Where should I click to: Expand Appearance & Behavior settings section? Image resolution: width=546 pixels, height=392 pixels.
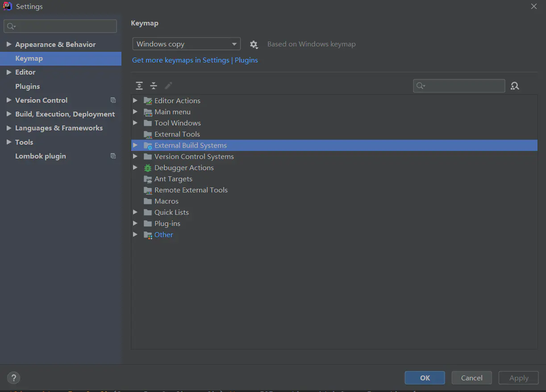click(x=9, y=44)
